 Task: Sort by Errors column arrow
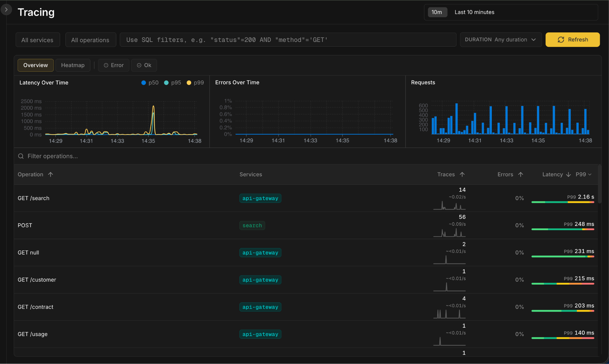pyautogui.click(x=520, y=174)
